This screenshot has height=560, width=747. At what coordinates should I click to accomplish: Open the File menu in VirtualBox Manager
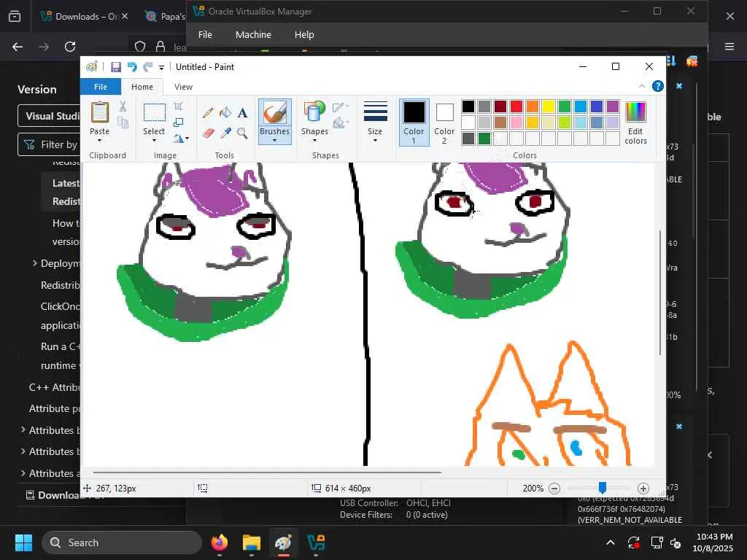205,35
